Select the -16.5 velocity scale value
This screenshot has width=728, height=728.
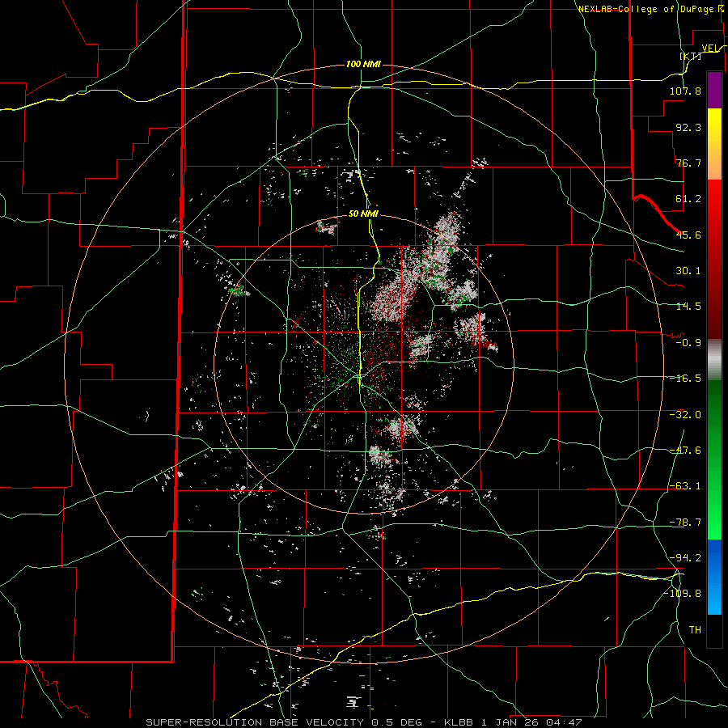pyautogui.click(x=685, y=379)
